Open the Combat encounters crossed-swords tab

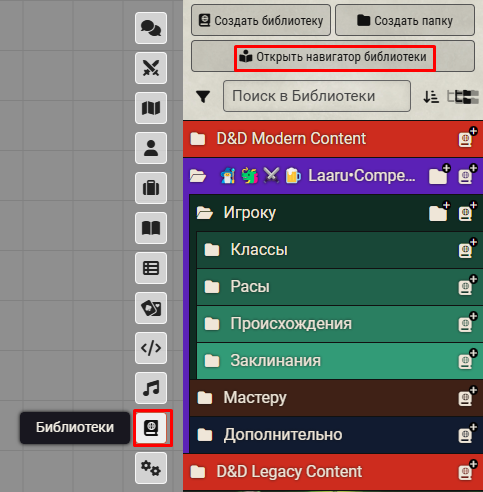coord(151,68)
